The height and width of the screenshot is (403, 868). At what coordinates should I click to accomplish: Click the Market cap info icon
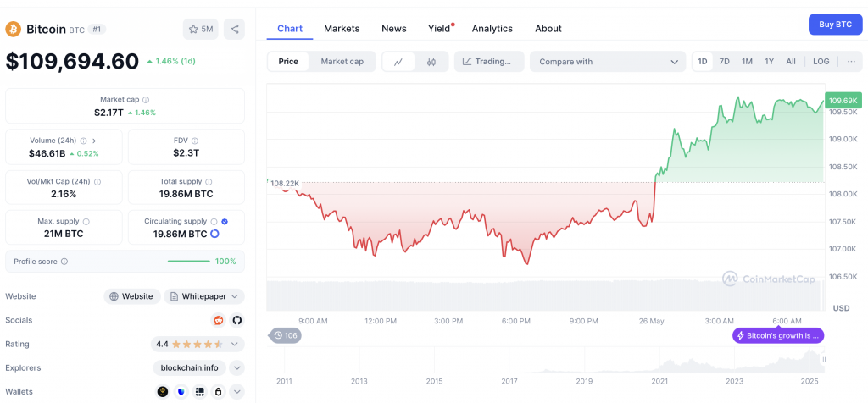(x=146, y=100)
